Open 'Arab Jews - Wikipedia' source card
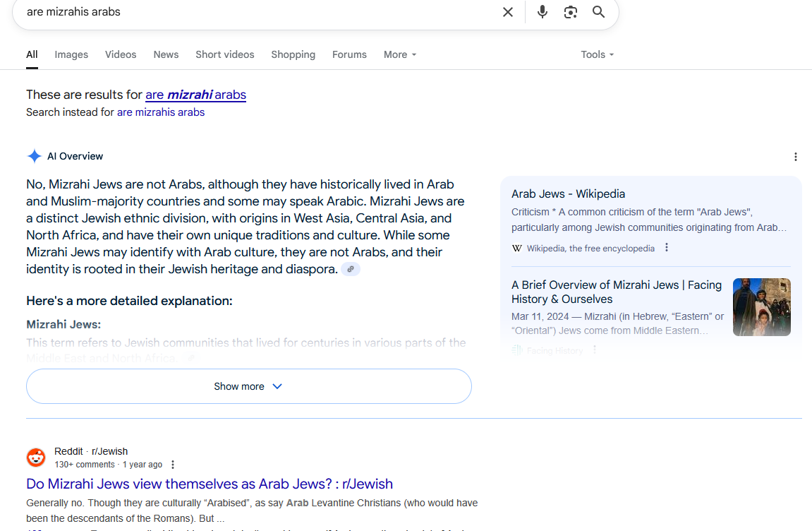 [x=568, y=194]
